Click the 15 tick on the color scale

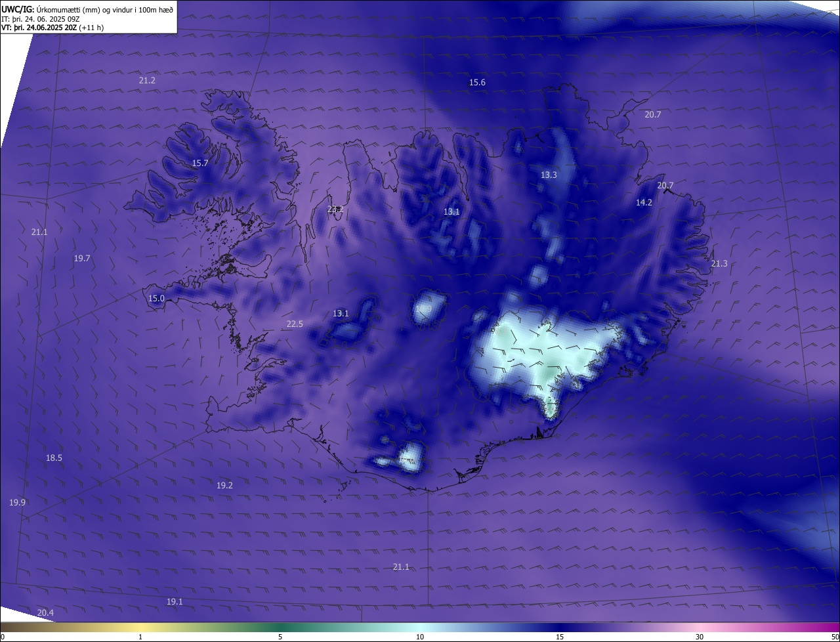click(x=560, y=637)
